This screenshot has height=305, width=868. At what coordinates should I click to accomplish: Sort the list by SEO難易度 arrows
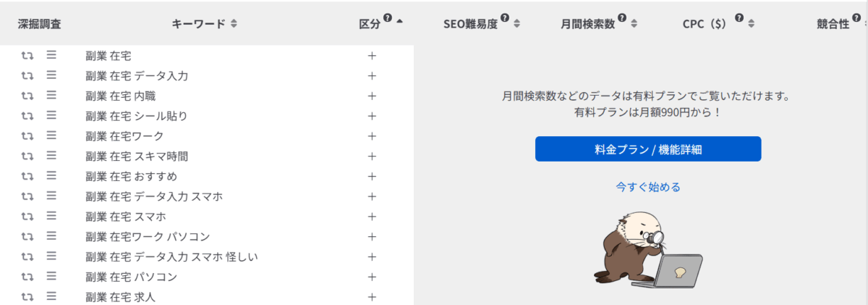tap(516, 24)
